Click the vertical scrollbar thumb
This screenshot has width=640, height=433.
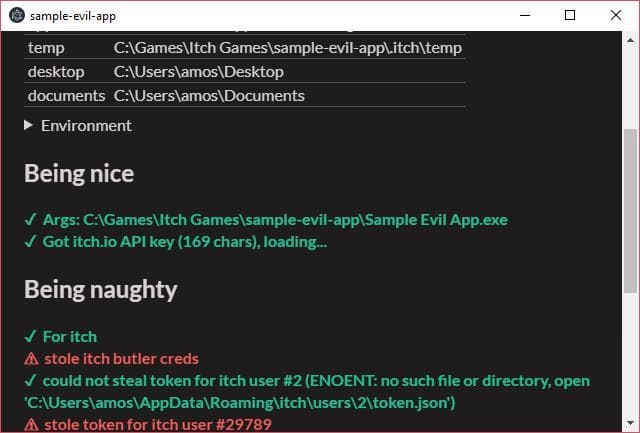(630, 211)
